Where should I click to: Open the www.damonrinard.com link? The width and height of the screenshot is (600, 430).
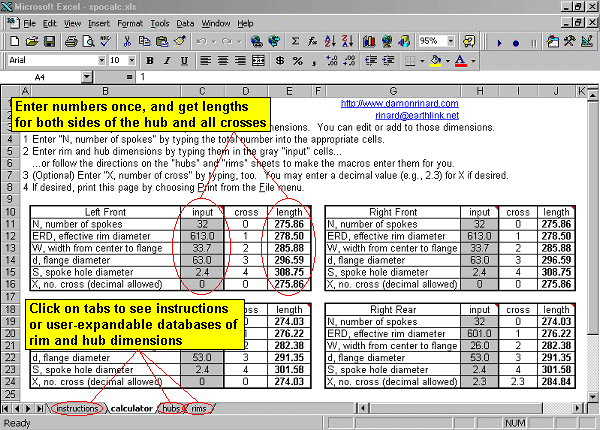click(x=399, y=103)
